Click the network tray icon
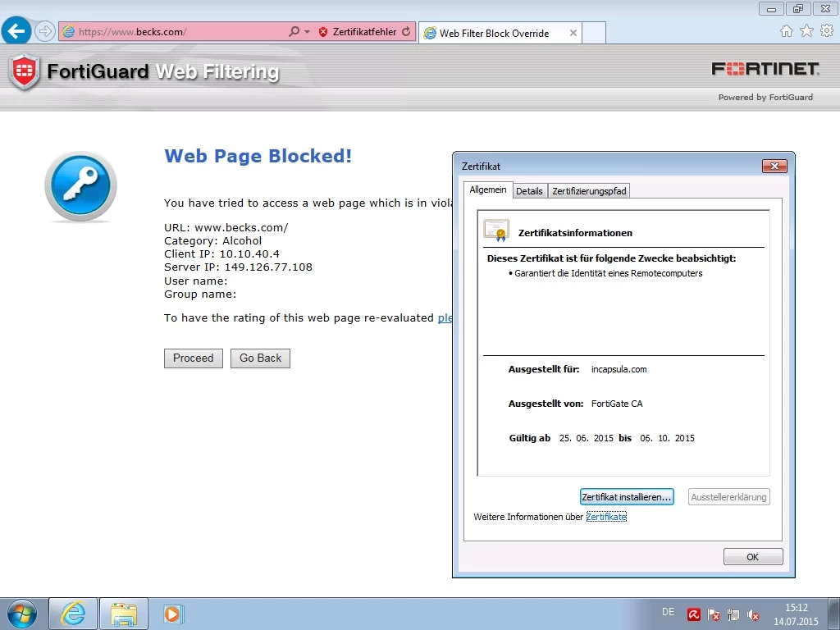 (x=733, y=614)
